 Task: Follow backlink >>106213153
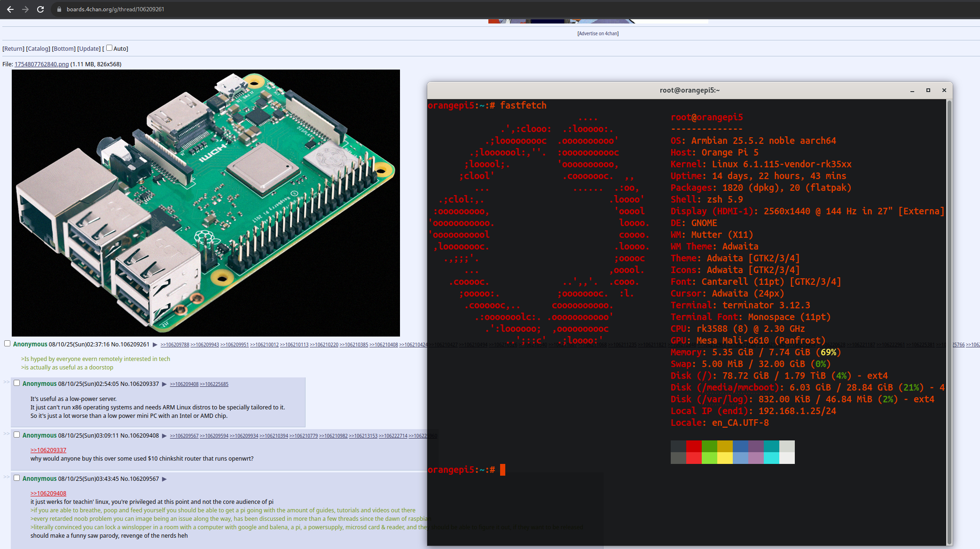pos(363,436)
